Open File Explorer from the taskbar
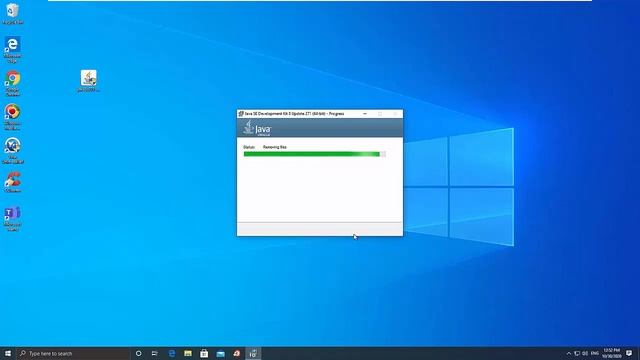The width and height of the screenshot is (640, 360). click(x=188, y=353)
